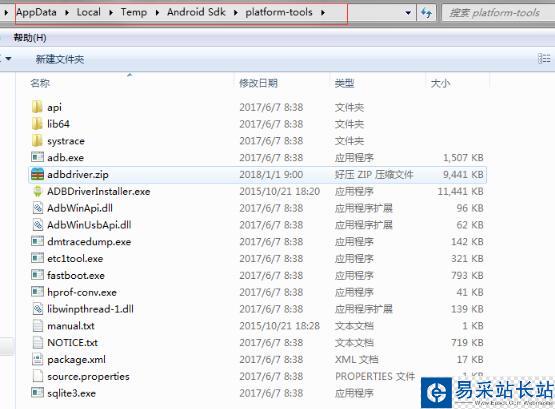Click the etc1tool.exe icon
This screenshot has height=409, width=555.
37,258
